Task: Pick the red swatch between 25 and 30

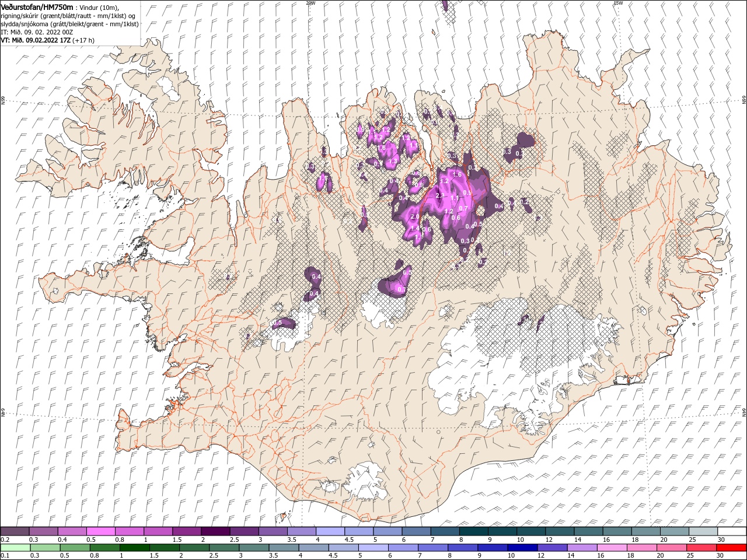Action: tap(701, 548)
